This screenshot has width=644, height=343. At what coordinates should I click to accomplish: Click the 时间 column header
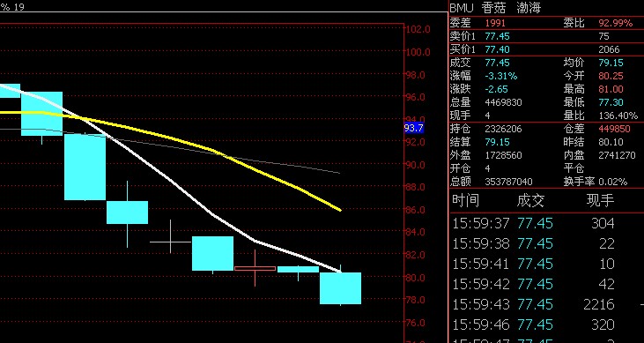pos(465,201)
